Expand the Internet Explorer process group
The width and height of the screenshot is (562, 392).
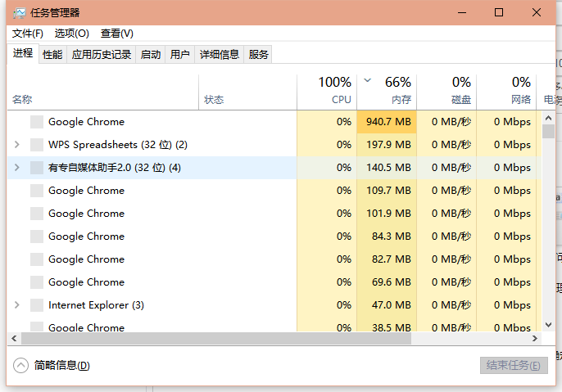17,305
